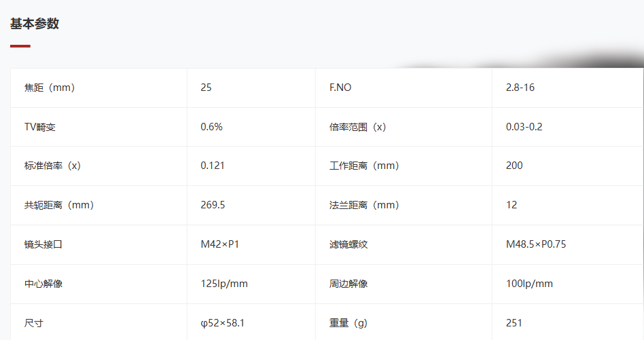Select the 标准倍率（x） label

coord(52,166)
